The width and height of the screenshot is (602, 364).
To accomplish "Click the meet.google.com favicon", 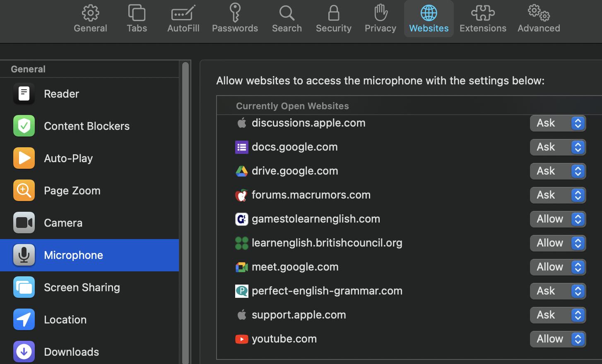I will (242, 267).
